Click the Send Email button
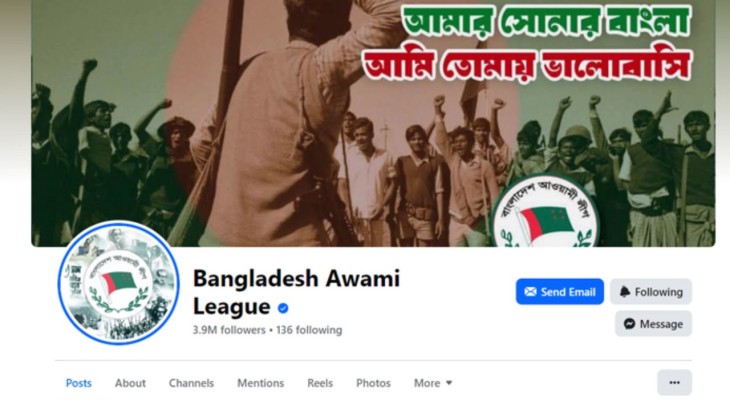 [x=560, y=292]
